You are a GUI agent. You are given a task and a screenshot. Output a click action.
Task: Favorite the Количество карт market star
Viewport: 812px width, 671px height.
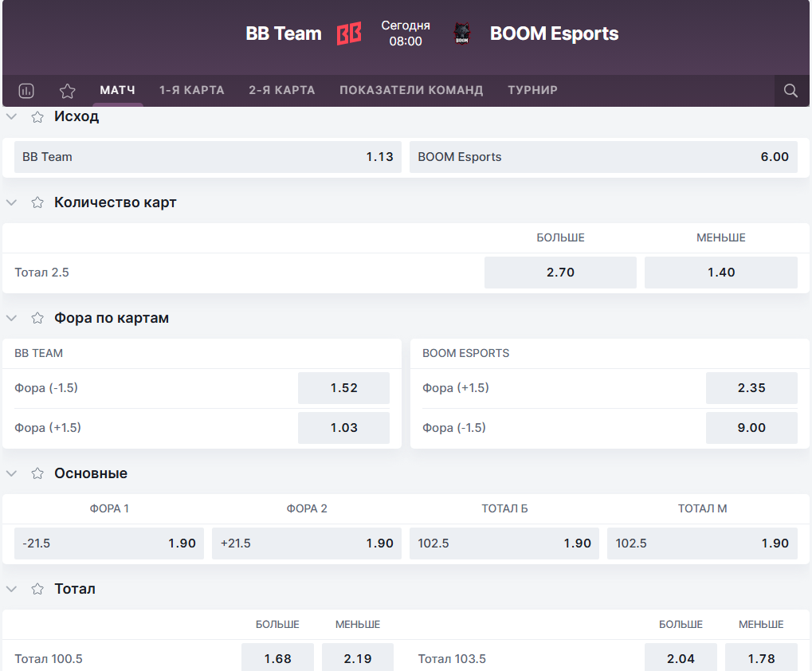click(37, 202)
